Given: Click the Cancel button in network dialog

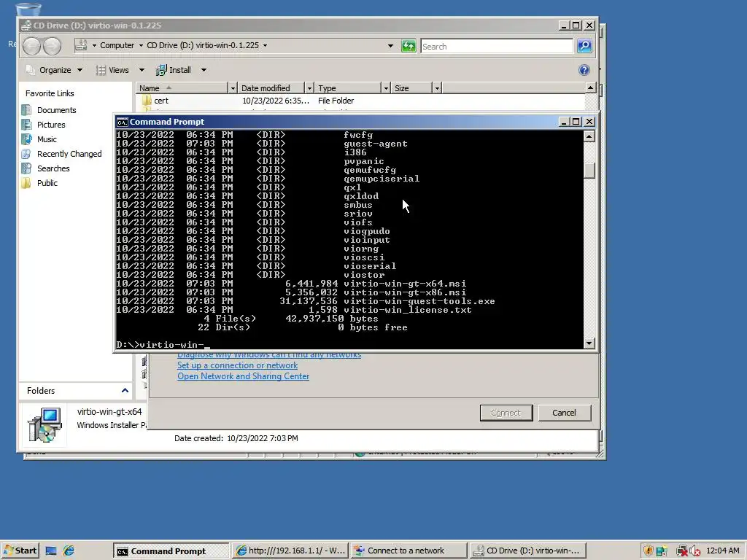Looking at the screenshot, I should (564, 413).
